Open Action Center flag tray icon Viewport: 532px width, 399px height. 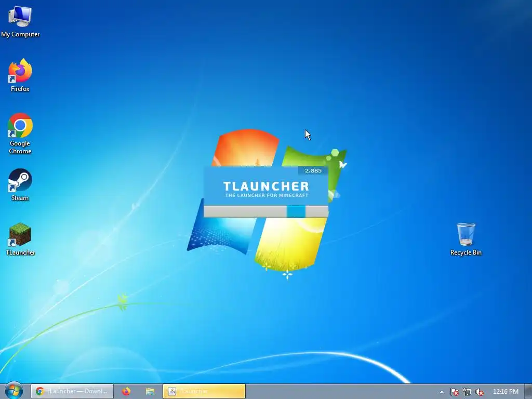click(454, 392)
